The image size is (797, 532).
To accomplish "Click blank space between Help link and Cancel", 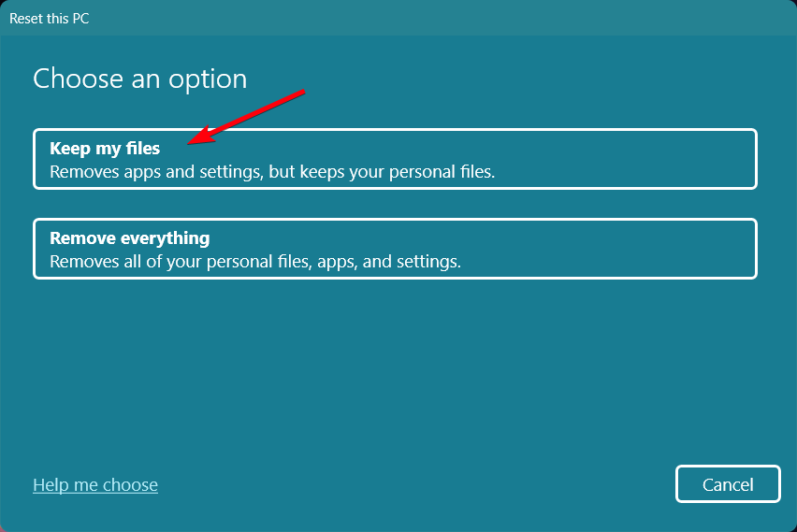I will pos(412,484).
